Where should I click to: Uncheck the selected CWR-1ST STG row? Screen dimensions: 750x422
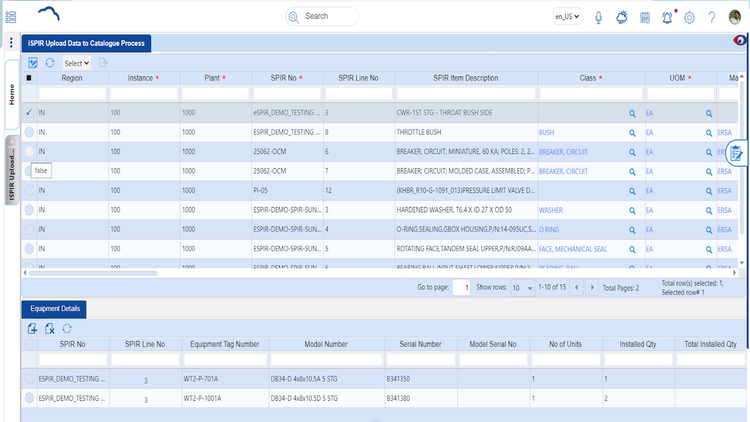click(x=29, y=112)
